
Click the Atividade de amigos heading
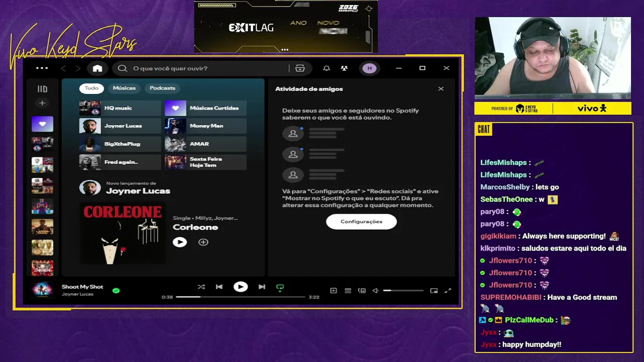point(309,89)
